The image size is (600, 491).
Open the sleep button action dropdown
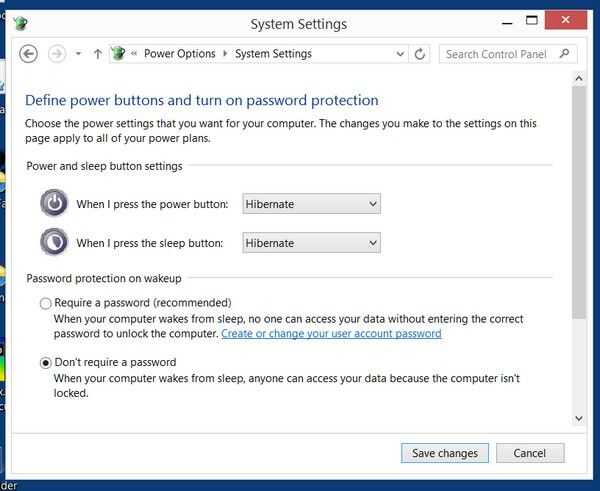[x=311, y=242]
